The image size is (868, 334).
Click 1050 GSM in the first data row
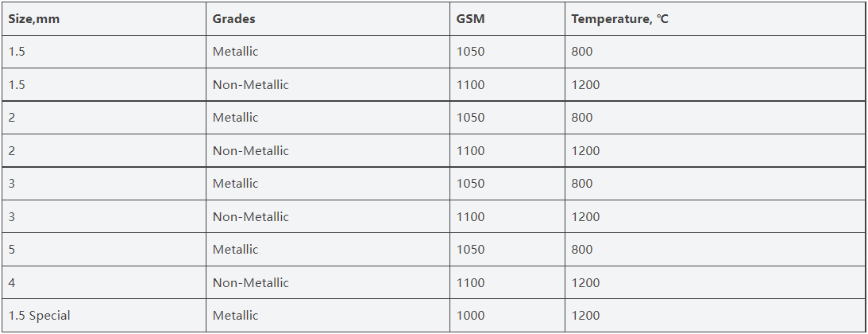[507, 52]
